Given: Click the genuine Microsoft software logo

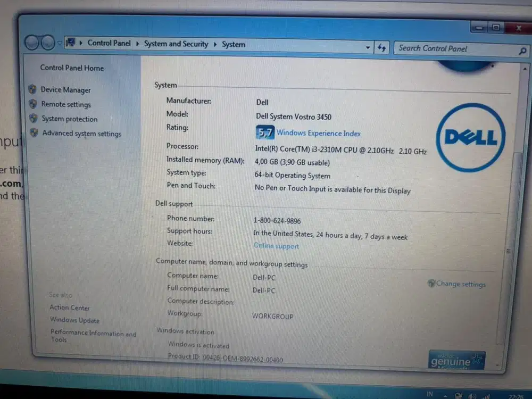Looking at the screenshot, I should point(456,359).
